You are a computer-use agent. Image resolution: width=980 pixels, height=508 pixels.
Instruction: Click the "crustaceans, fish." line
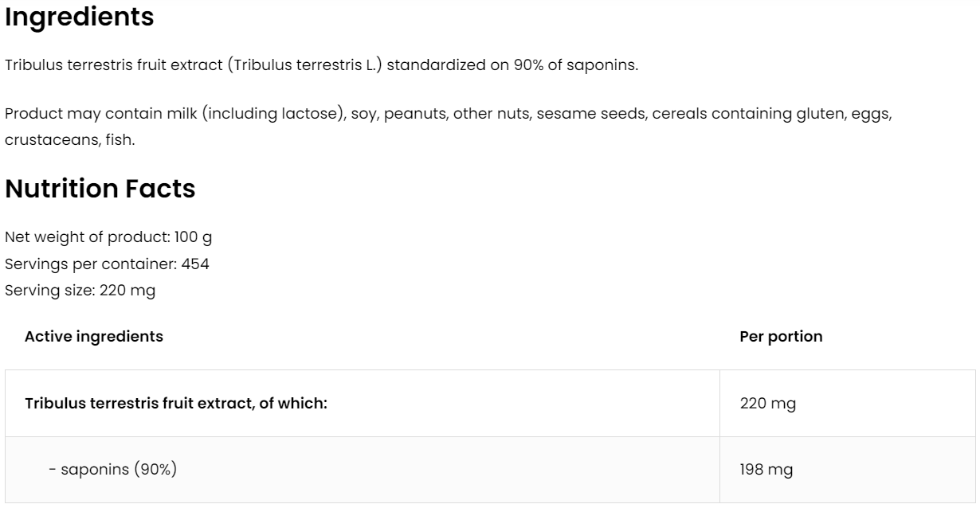click(x=69, y=140)
